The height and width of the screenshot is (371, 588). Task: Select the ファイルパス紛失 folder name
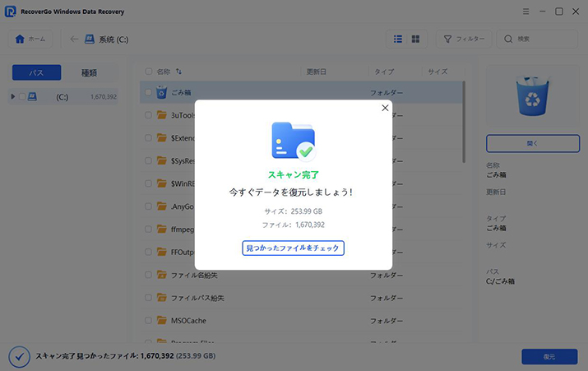click(x=197, y=299)
